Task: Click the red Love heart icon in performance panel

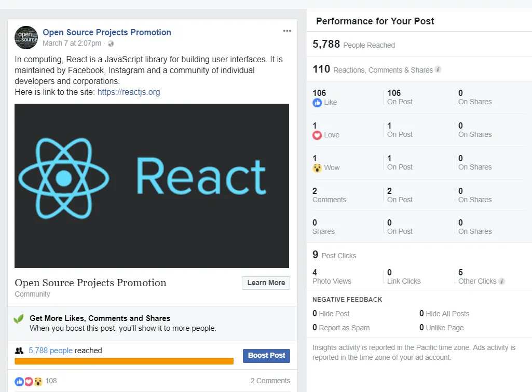Action: click(x=317, y=135)
